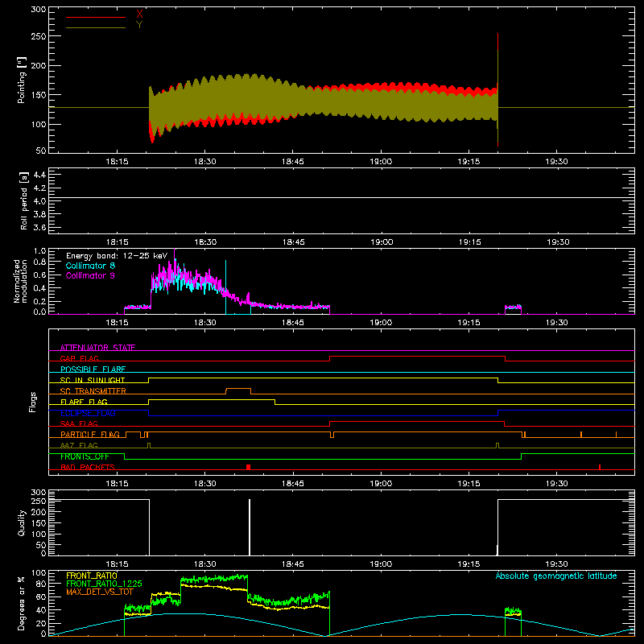Image resolution: width=644 pixels, height=644 pixels.
Task: Click the 'Collimator 8' legend entry
Action: [x=90, y=266]
